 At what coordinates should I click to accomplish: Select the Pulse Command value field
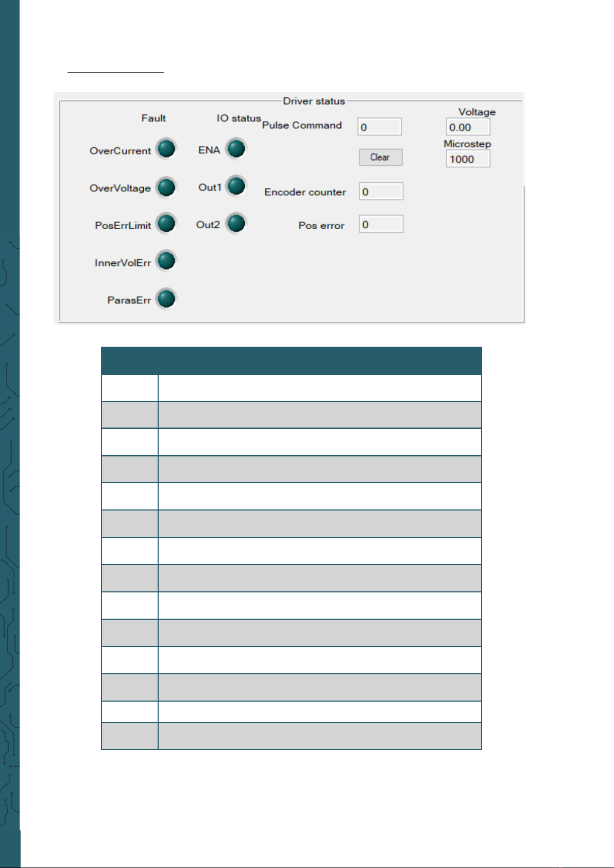click(x=380, y=127)
